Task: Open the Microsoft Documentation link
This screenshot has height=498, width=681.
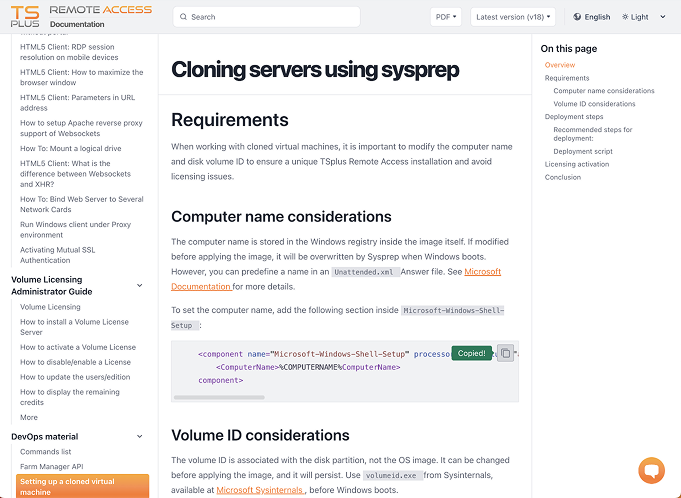Action: (x=336, y=279)
